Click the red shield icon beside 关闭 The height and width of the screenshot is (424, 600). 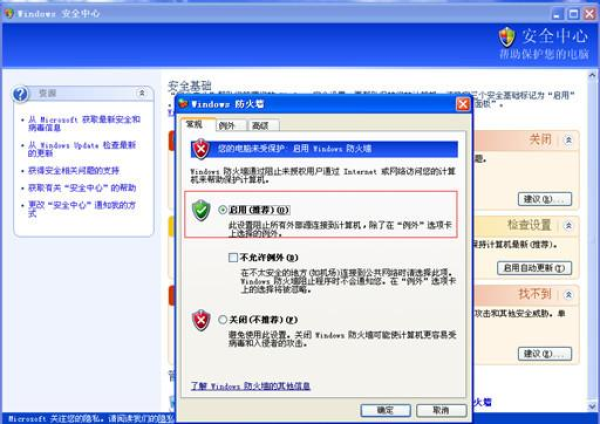point(201,320)
